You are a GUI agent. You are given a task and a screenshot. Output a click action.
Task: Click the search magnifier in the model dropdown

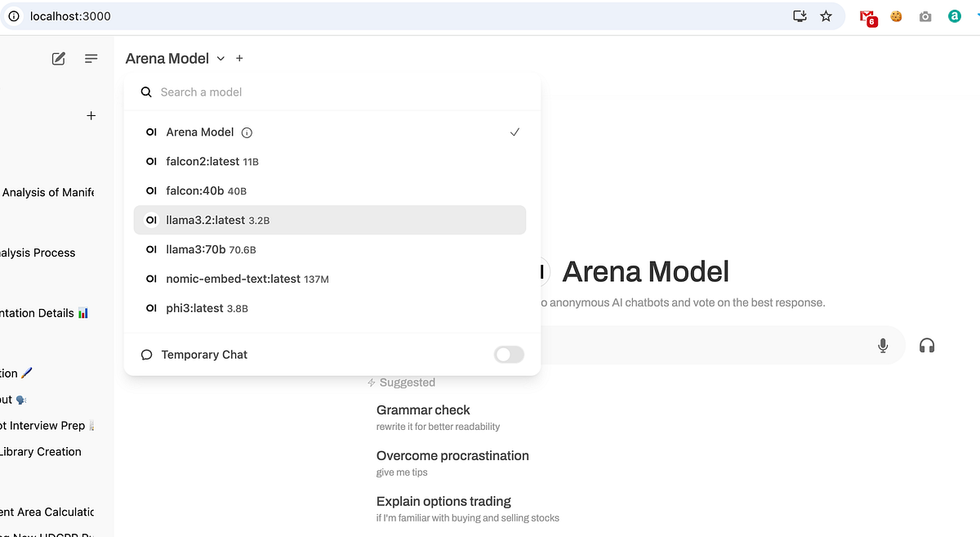pyautogui.click(x=145, y=92)
